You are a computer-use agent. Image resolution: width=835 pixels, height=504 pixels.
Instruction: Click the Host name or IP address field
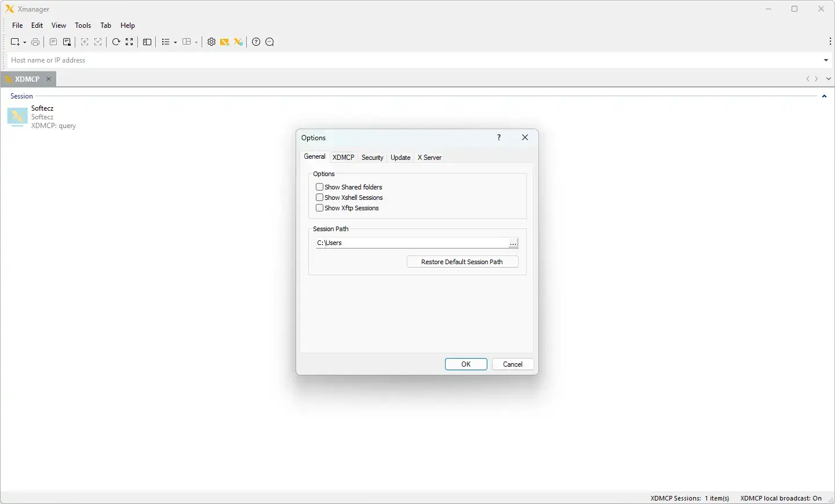click(x=415, y=60)
